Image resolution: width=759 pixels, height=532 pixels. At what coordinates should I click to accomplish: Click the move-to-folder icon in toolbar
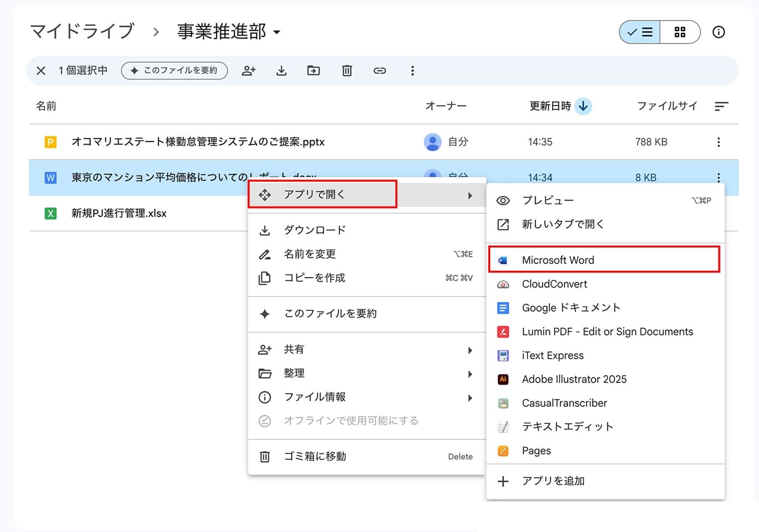click(313, 70)
